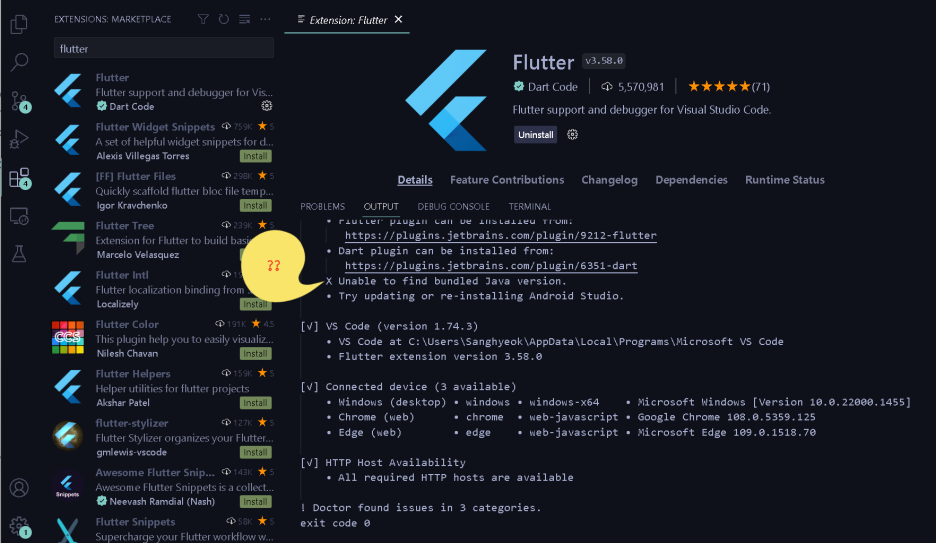This screenshot has height=543, width=936.
Task: Click the five-star rating of Flutter
Action: pyautogui.click(x=719, y=87)
